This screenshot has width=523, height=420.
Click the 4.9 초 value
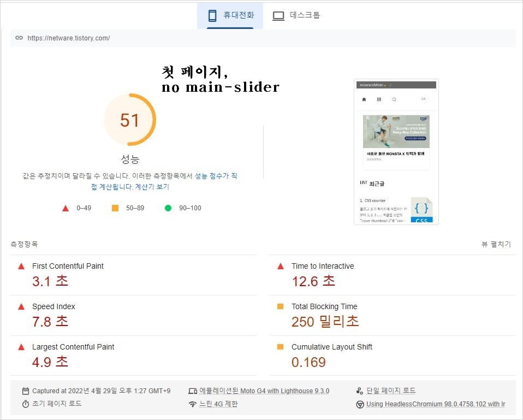pyautogui.click(x=50, y=362)
